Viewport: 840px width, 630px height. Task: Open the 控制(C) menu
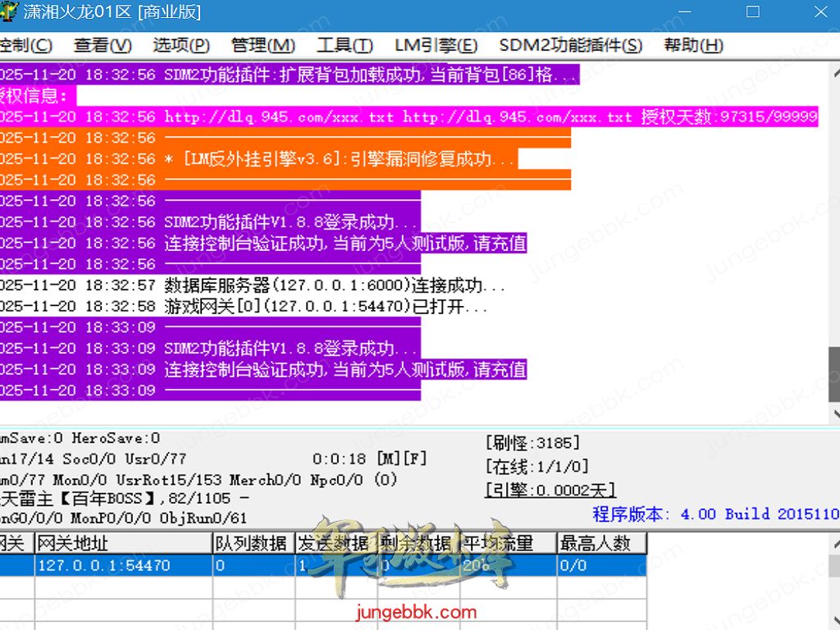(25, 46)
